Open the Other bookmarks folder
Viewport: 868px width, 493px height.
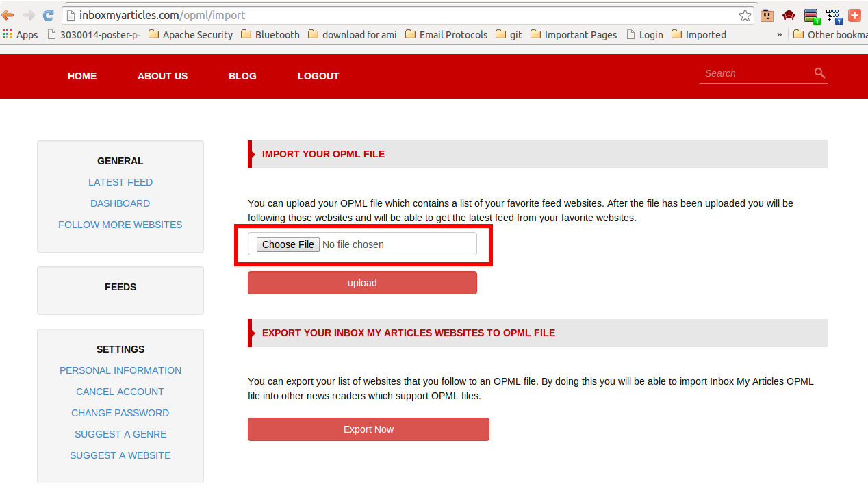(830, 34)
